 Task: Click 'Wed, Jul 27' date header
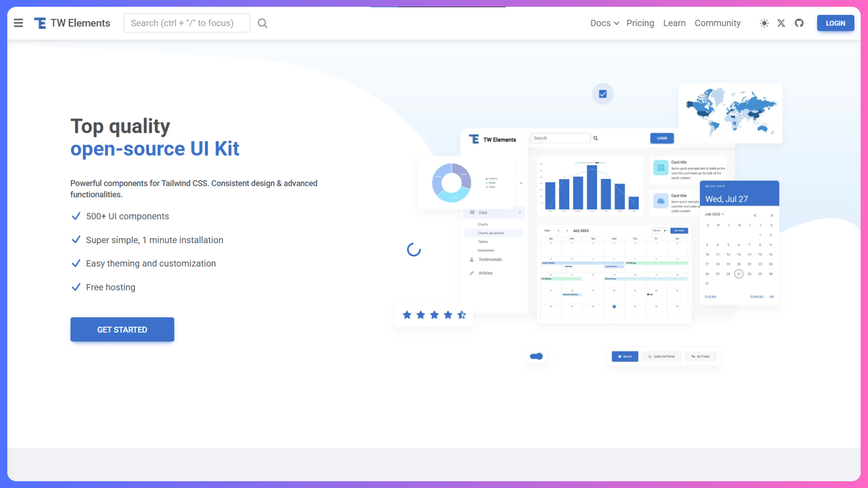pyautogui.click(x=726, y=199)
